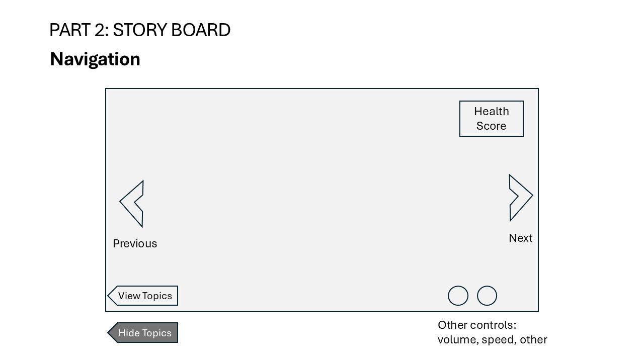The image size is (644, 362).
Task: Click the empty center of the gray storyboard frame
Action: pos(322,200)
